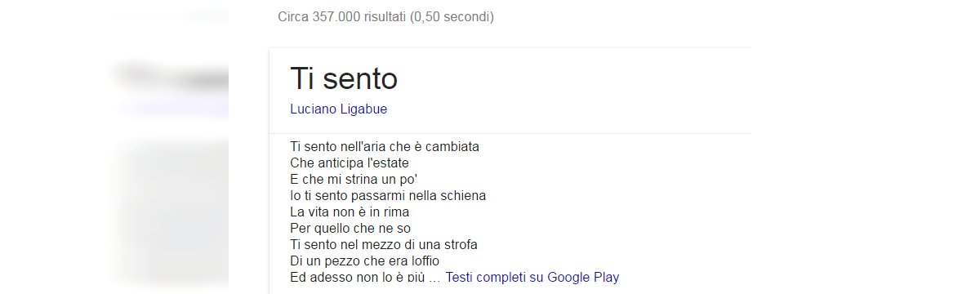Select lyric line Ti sento nel mezzo di una strofa
Viewport: 980px width, 294px height.
pos(384,244)
